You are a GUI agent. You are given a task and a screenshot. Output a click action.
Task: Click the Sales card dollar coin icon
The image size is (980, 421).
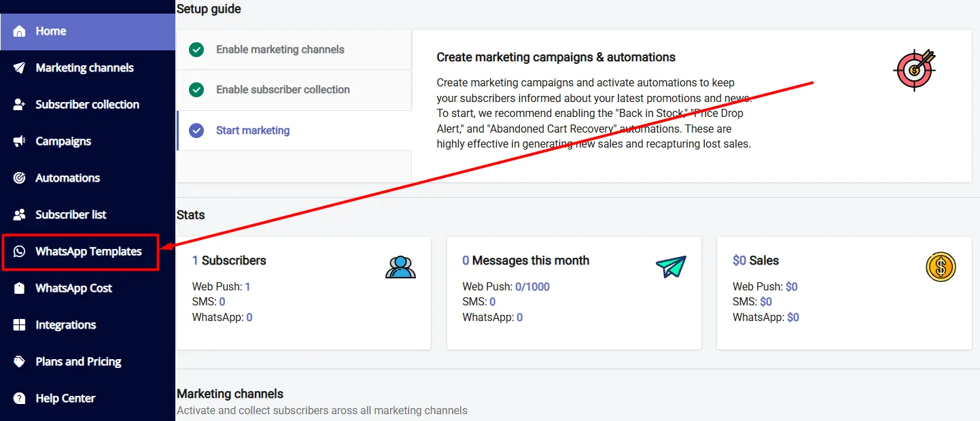tap(941, 267)
